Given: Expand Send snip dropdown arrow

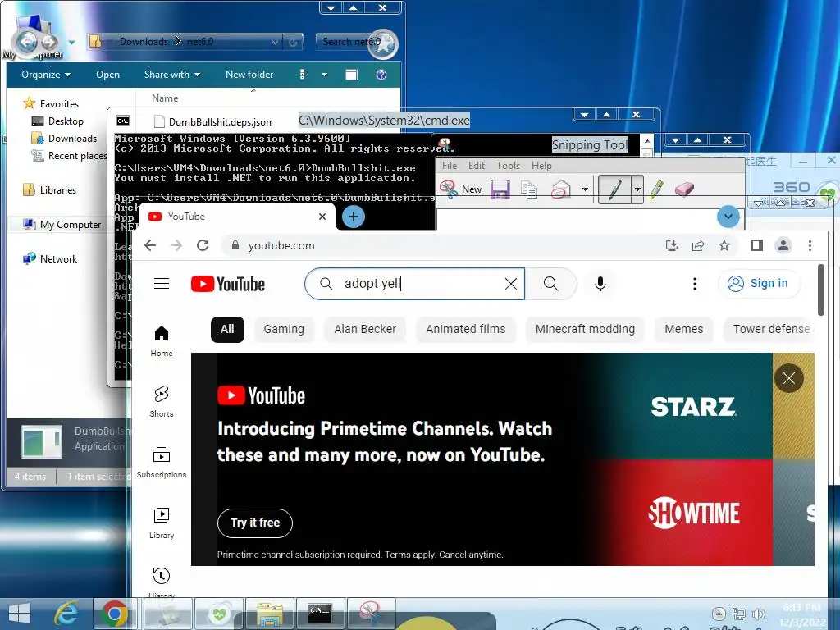Looking at the screenshot, I should coord(585,189).
